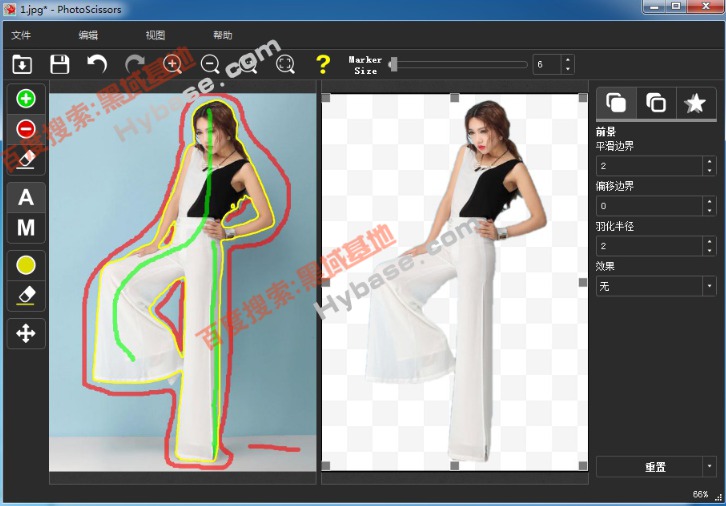The width and height of the screenshot is (726, 506).
Task: Maximize the PhotoScissors window
Action: tap(676, 6)
